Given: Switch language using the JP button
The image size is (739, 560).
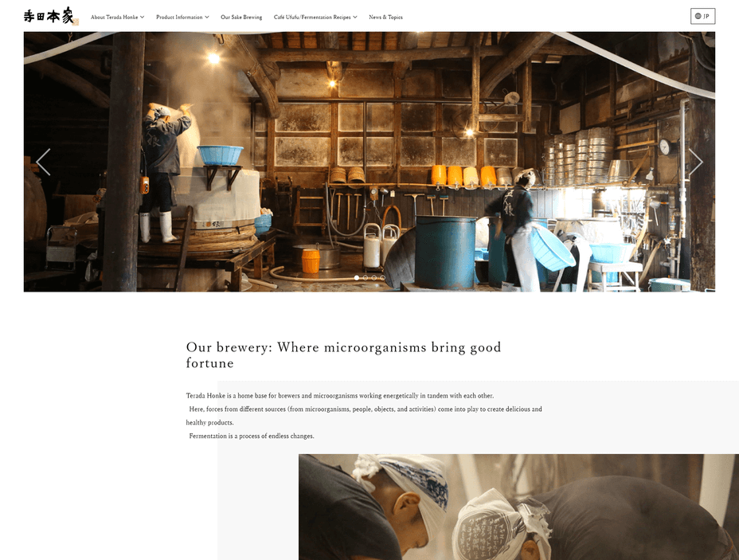Looking at the screenshot, I should tap(702, 17).
